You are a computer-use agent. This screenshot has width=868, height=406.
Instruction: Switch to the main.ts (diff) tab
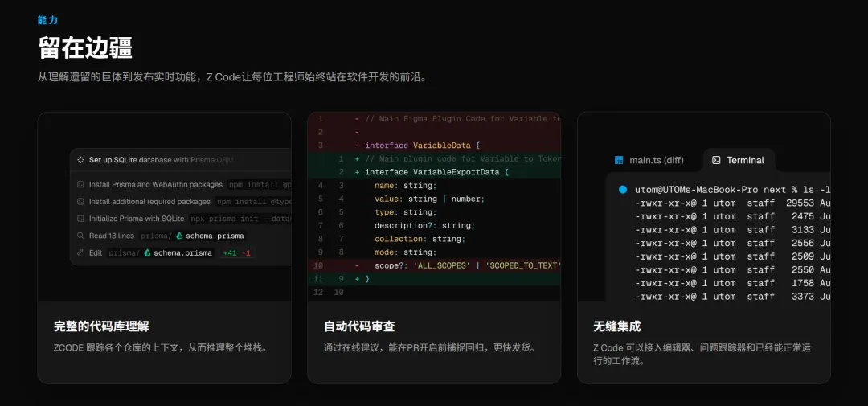(x=649, y=160)
